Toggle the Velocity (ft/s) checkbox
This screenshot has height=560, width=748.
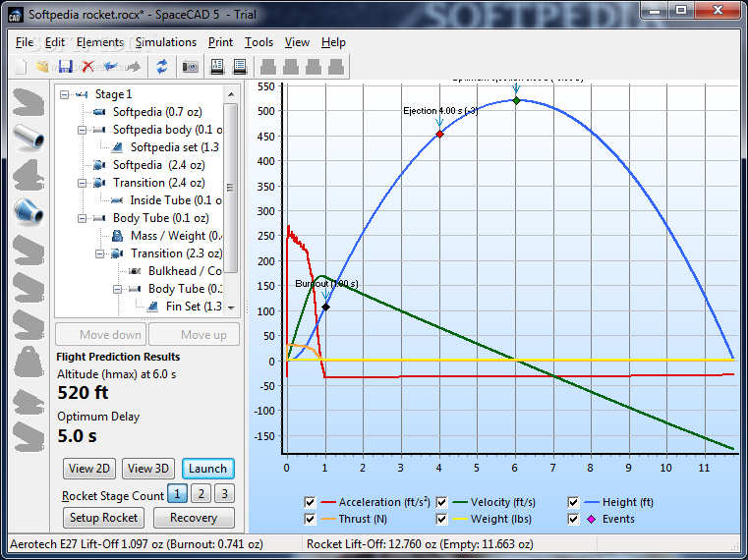pyautogui.click(x=441, y=502)
